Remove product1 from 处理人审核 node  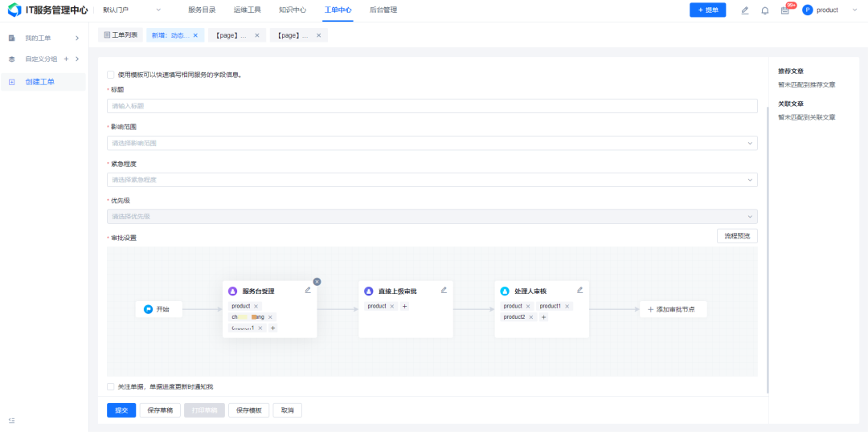coord(567,306)
